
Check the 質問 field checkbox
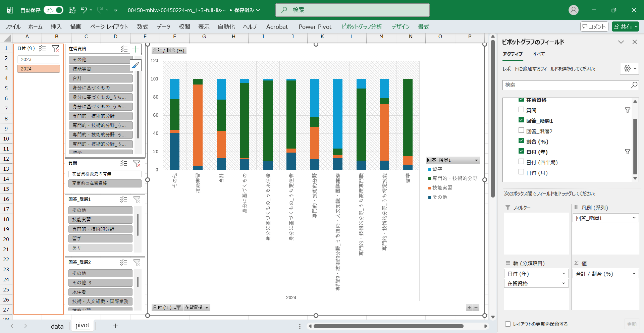click(521, 110)
